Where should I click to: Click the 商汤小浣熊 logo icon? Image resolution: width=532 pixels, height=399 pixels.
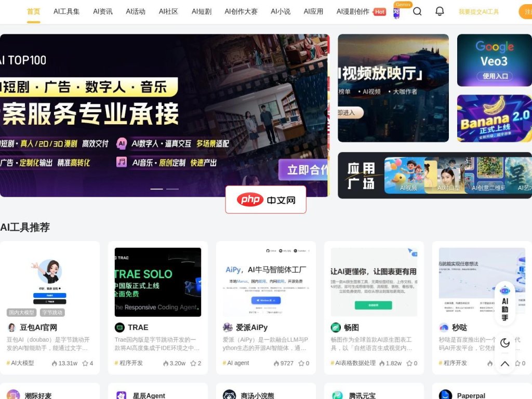[229, 395]
